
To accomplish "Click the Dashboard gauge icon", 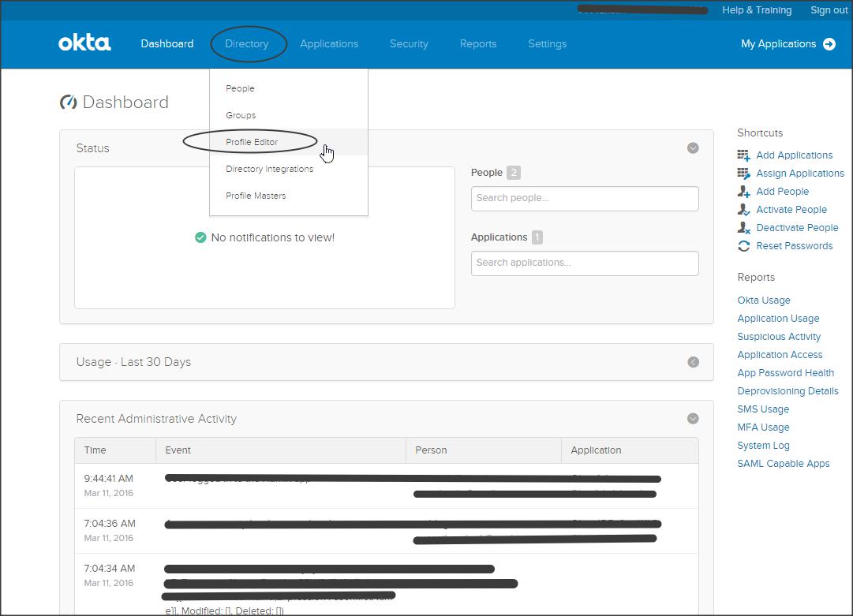I will [68, 102].
